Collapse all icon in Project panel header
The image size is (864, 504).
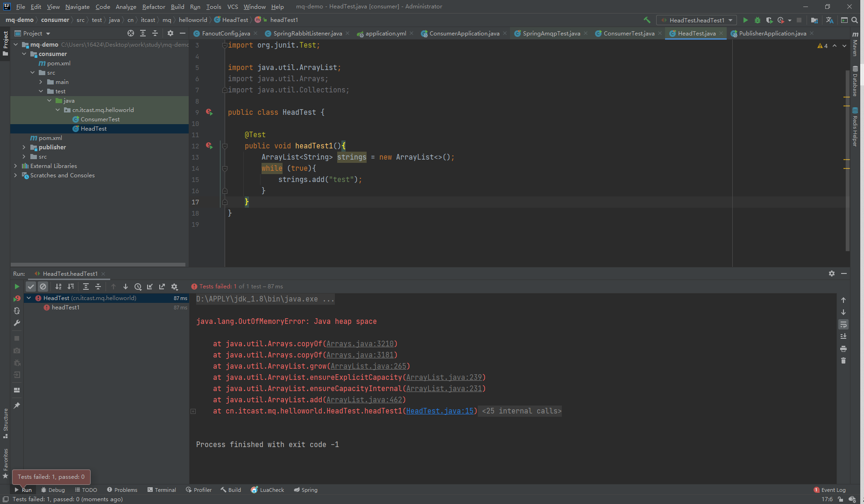click(x=155, y=33)
